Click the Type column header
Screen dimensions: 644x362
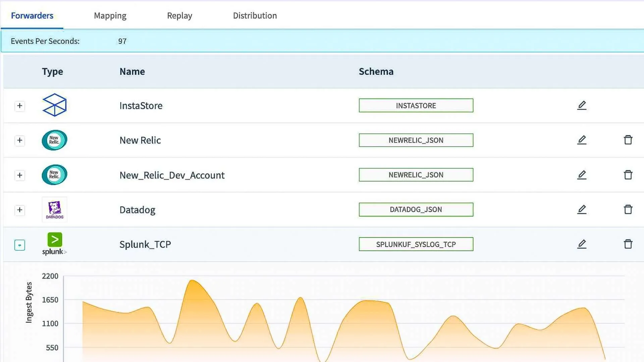click(52, 72)
